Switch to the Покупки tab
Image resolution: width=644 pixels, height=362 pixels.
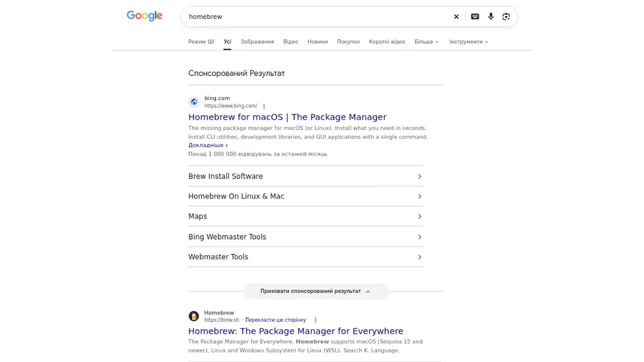348,41
